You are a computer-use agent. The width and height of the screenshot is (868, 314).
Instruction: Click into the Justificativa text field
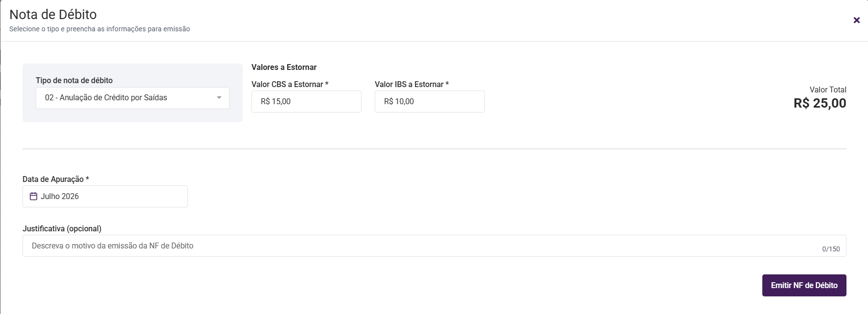tap(434, 246)
